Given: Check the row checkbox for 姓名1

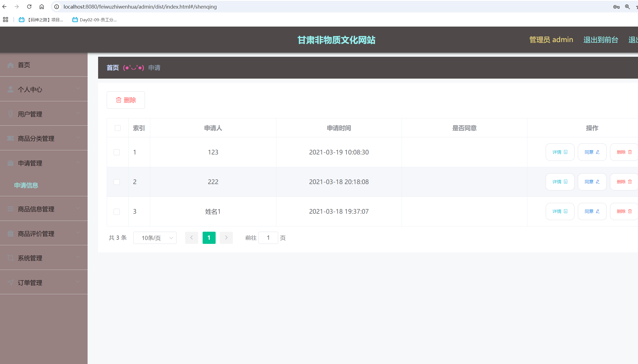Looking at the screenshot, I should tap(117, 211).
